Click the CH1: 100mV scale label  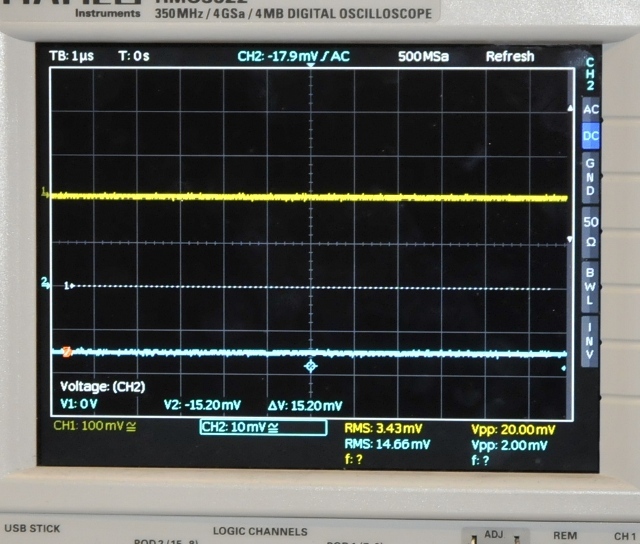pos(95,426)
